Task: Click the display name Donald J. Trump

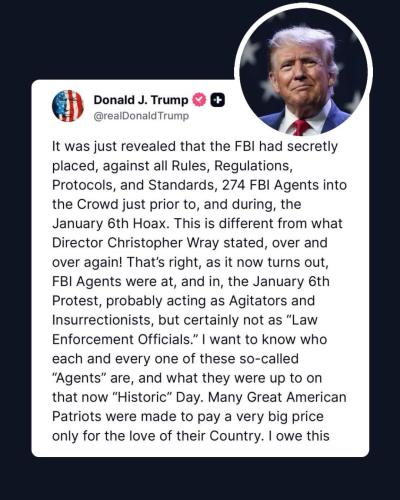Action: coord(141,100)
